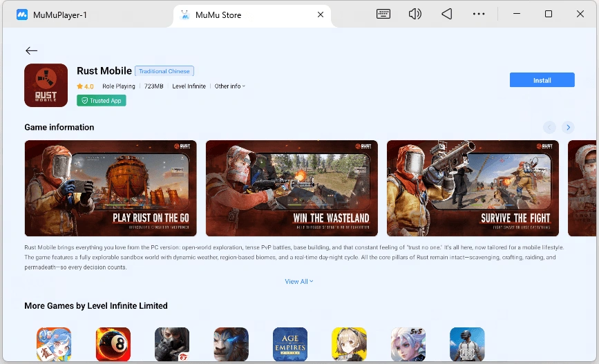Open the Level Infinite developer link
The width and height of the screenshot is (599, 364).
(x=189, y=86)
